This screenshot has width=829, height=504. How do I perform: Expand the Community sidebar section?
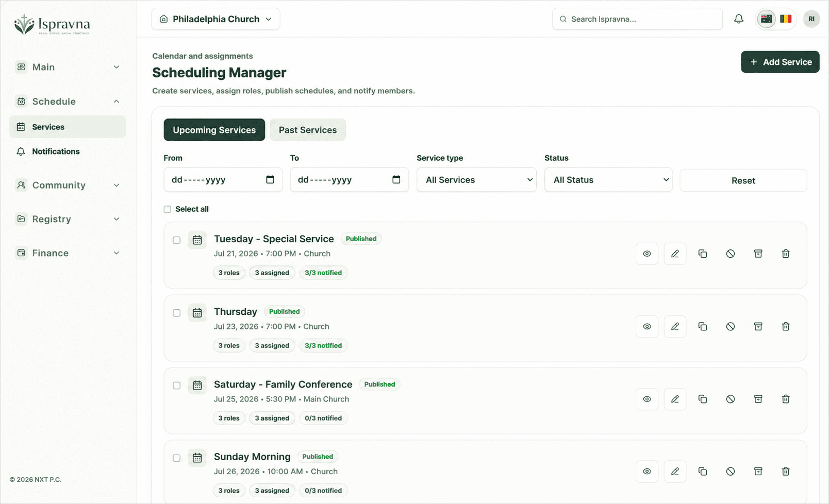68,185
